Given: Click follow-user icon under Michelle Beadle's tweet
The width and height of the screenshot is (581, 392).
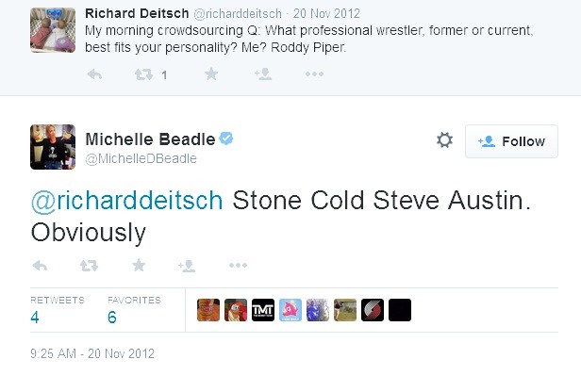Looking at the screenshot, I should (x=187, y=266).
